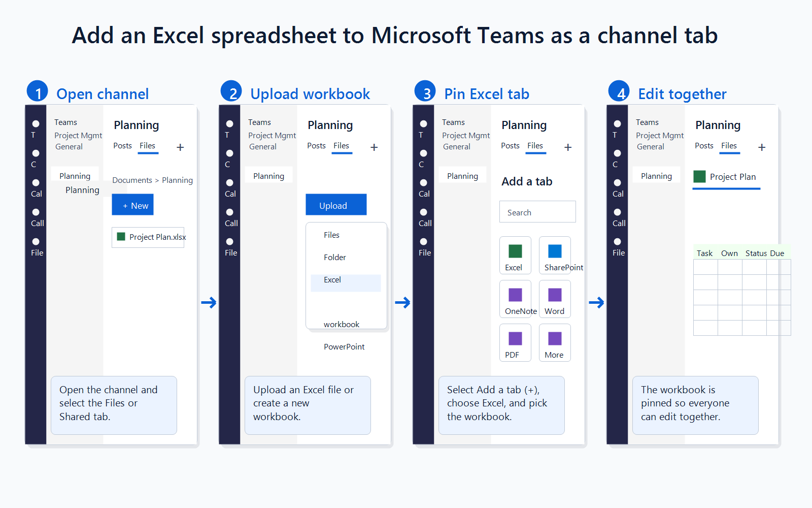Open the File sidebar icon in Pin Excel tab panel
The width and height of the screenshot is (812, 508).
tap(424, 242)
